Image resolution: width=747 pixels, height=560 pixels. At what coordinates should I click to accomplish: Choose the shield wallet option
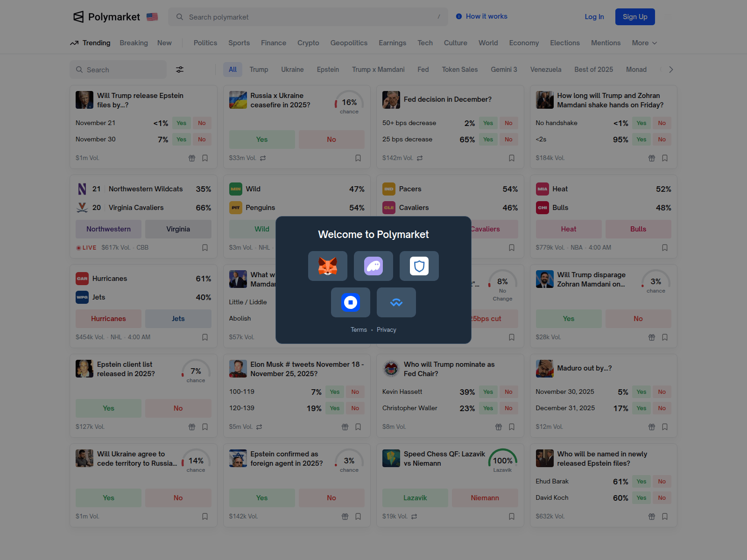coord(419,266)
